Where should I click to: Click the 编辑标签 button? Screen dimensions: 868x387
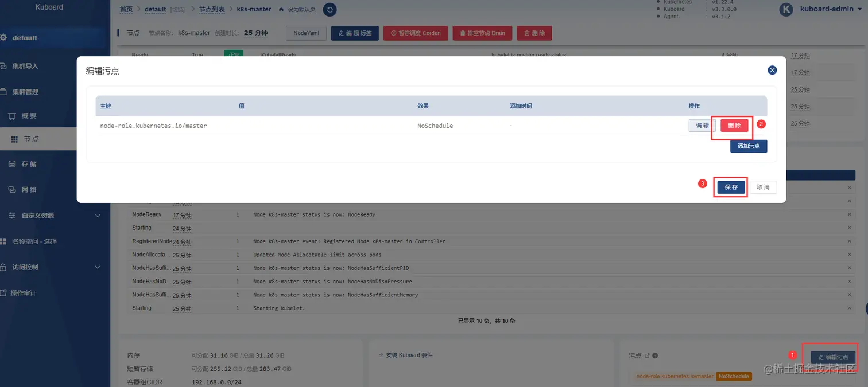[x=355, y=33]
